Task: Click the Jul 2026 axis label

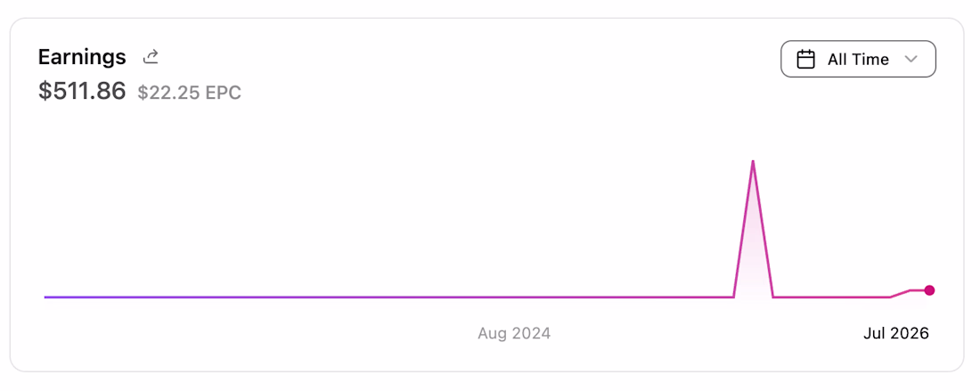Action: click(x=896, y=333)
